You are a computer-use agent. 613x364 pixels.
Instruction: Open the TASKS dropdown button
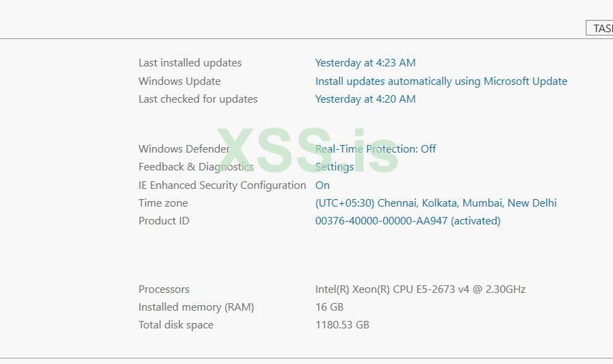tap(601, 28)
